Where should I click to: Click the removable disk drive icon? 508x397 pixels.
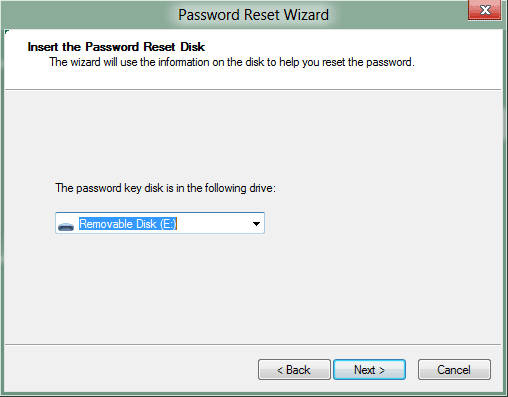click(x=66, y=227)
